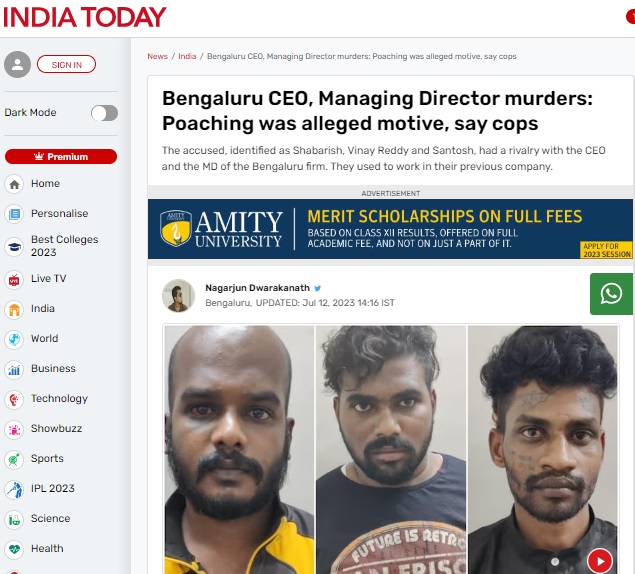This screenshot has width=635, height=574.
Task: Select the Personalise icon
Action: pos(14,214)
